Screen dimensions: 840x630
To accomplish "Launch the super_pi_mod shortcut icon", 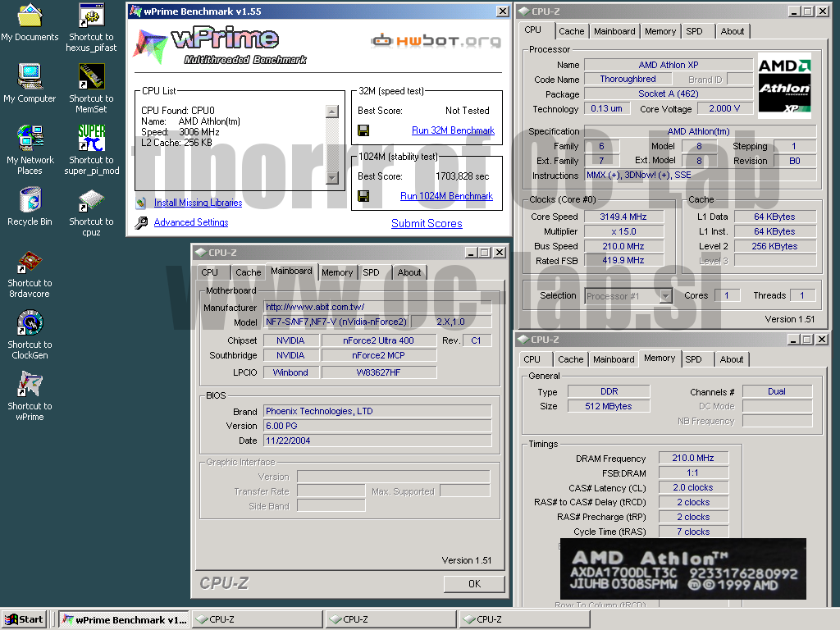I will (x=91, y=138).
